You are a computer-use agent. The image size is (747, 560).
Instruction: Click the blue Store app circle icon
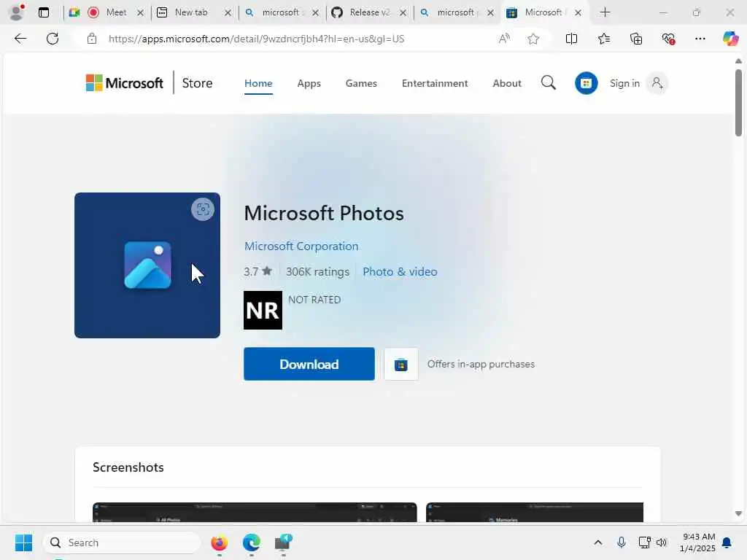tap(586, 83)
